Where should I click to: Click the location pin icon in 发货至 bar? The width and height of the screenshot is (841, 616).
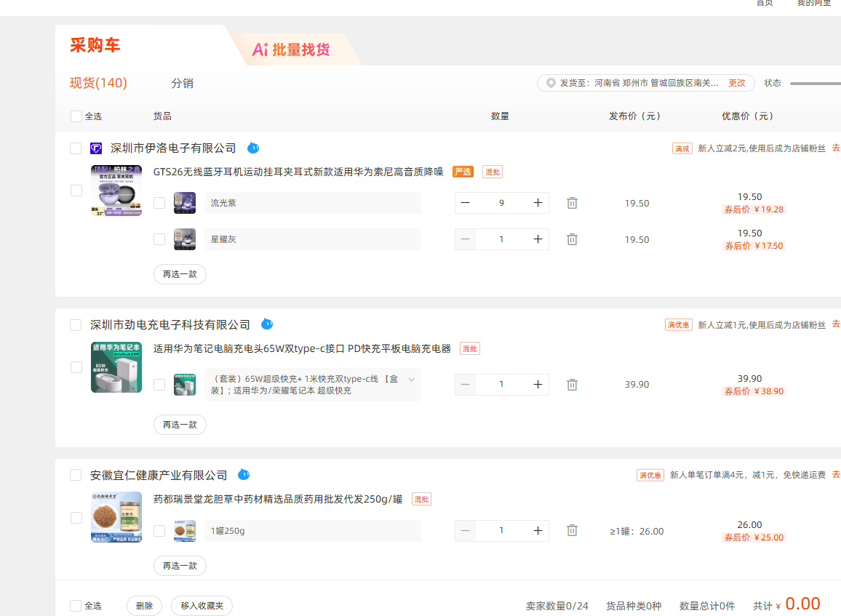point(550,83)
